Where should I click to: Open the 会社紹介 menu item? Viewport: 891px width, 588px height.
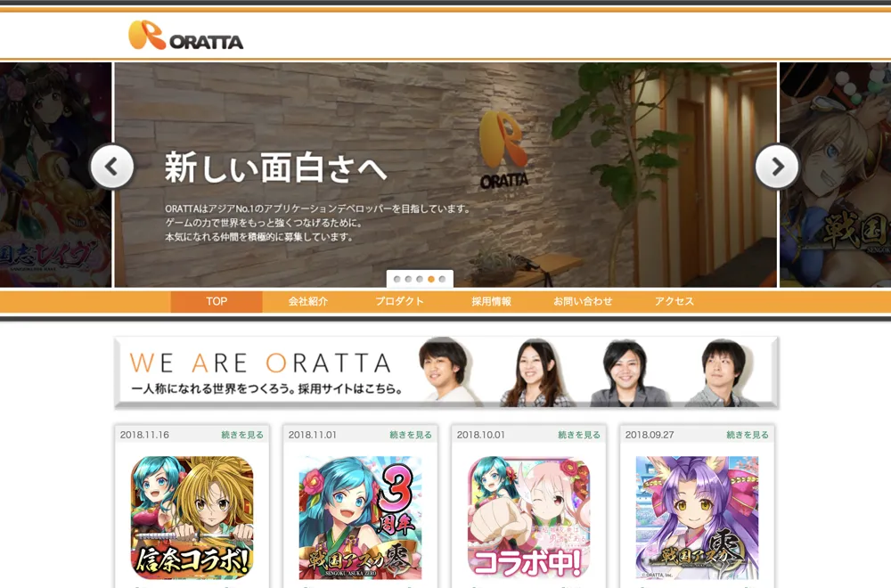pyautogui.click(x=308, y=302)
